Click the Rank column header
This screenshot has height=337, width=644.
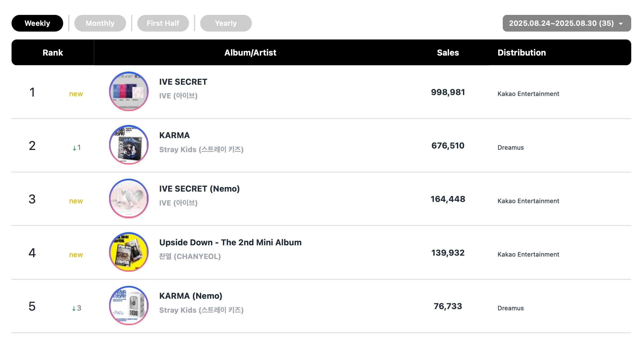click(53, 53)
